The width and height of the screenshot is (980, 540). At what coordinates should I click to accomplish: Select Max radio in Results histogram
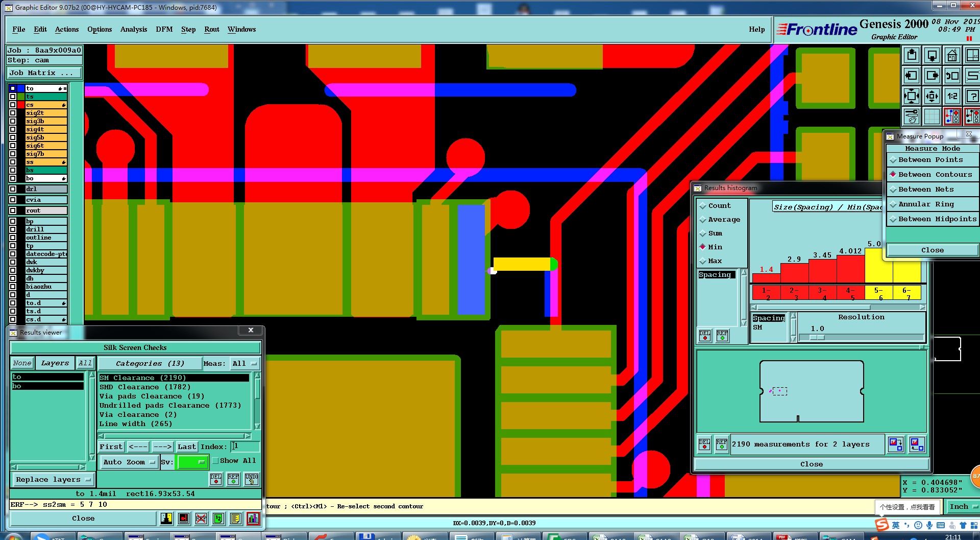pos(710,261)
